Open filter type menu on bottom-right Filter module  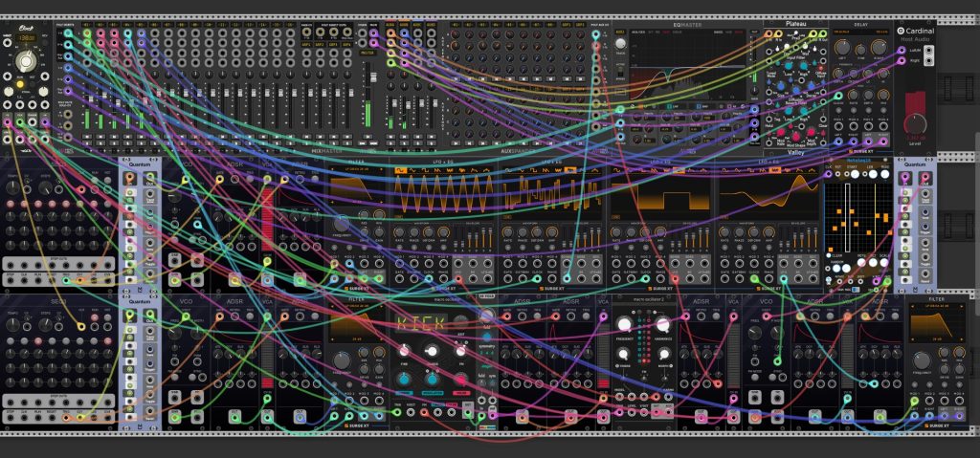click(x=937, y=306)
